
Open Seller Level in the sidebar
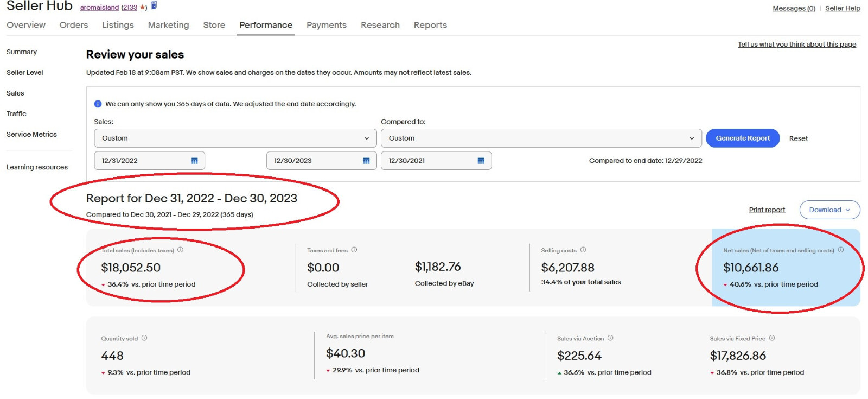[x=25, y=73]
